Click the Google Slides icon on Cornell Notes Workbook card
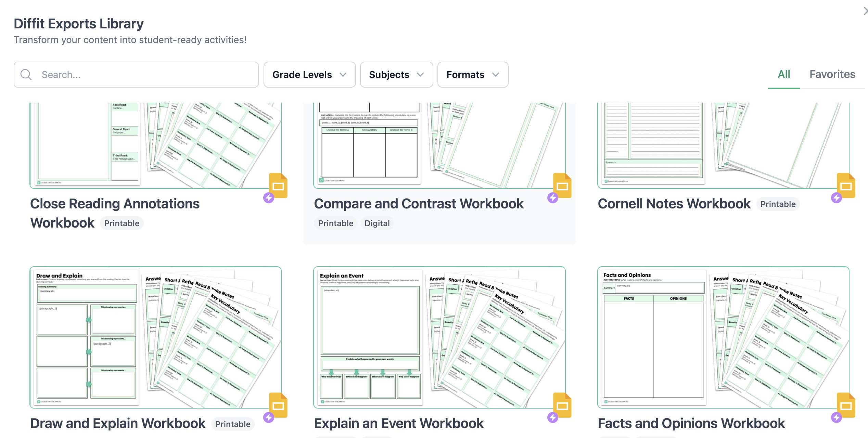This screenshot has width=868, height=438. [x=846, y=185]
